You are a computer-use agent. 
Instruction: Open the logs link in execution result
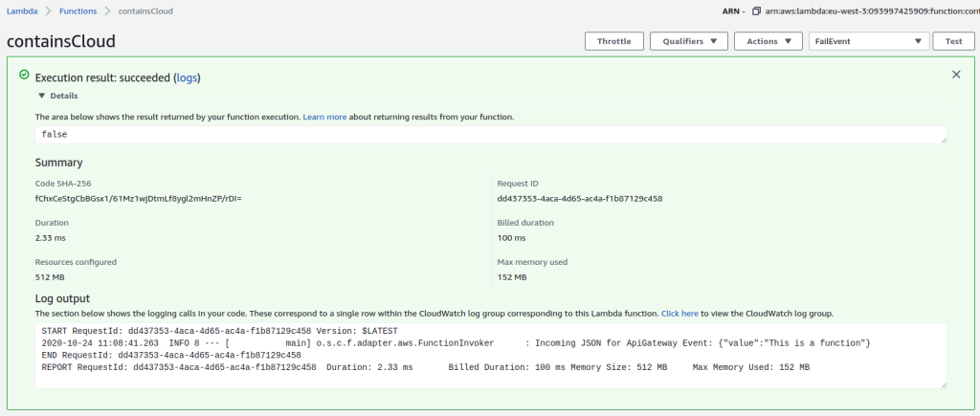187,77
